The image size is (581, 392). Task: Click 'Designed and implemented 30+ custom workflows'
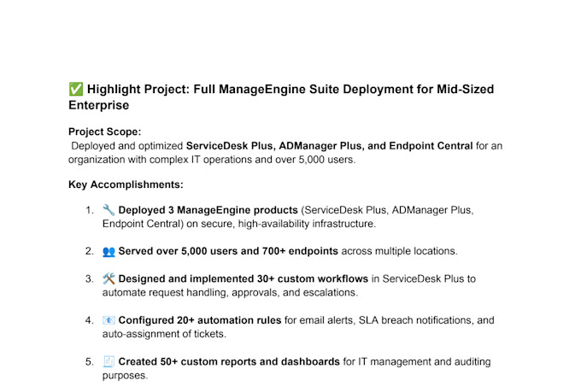pos(244,278)
